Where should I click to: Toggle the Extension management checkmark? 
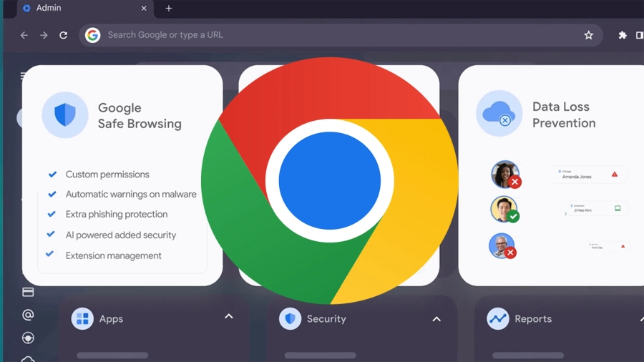(49, 254)
